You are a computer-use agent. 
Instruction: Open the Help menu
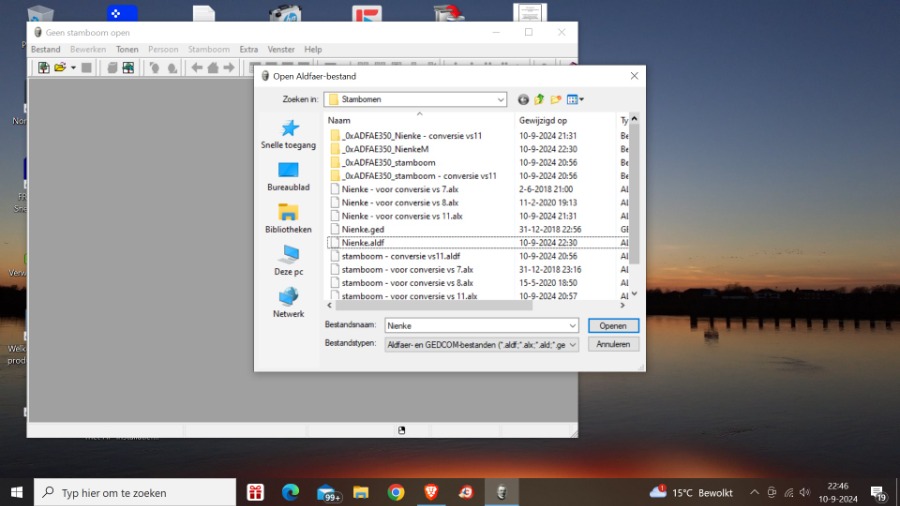(x=313, y=49)
